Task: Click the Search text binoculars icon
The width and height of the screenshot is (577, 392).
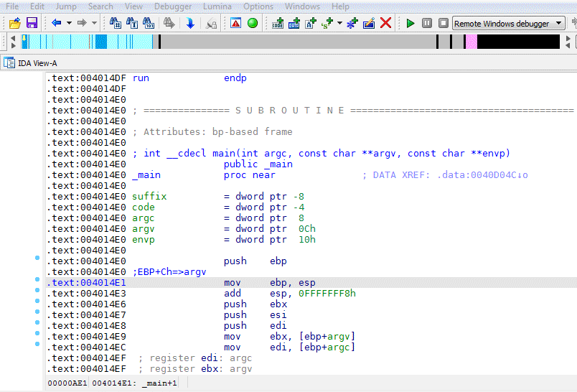Action: coord(132,23)
